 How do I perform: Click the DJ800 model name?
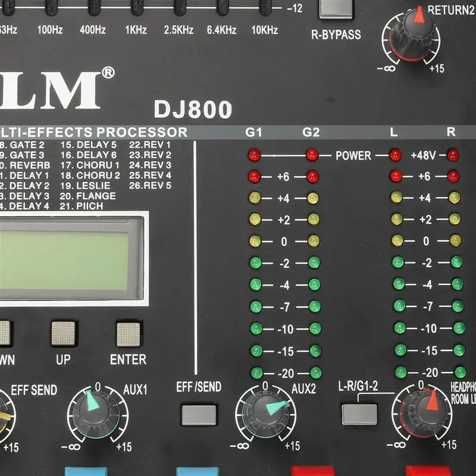point(193,109)
